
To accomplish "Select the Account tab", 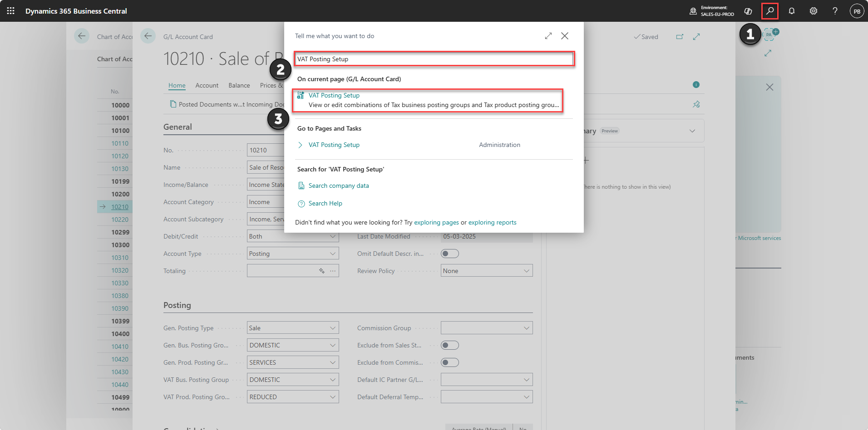I will [207, 85].
